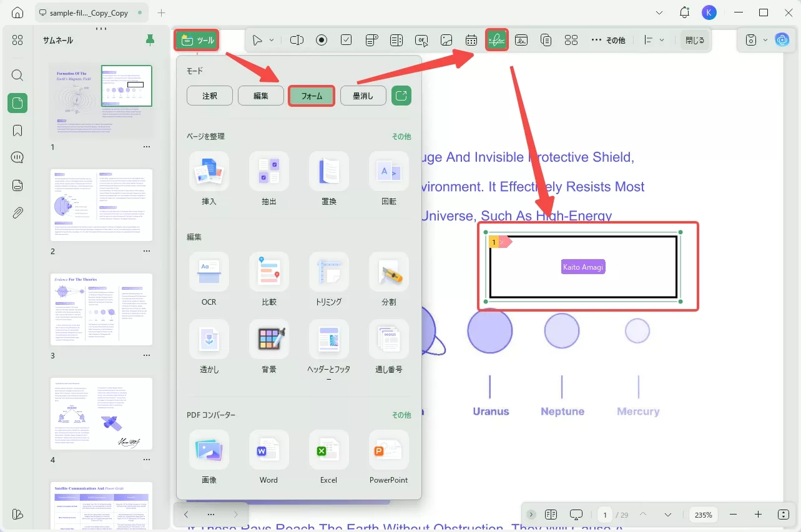Open the attachment paperclip icon in sidebar
Viewport: 801px width, 532px height.
pyautogui.click(x=17, y=213)
